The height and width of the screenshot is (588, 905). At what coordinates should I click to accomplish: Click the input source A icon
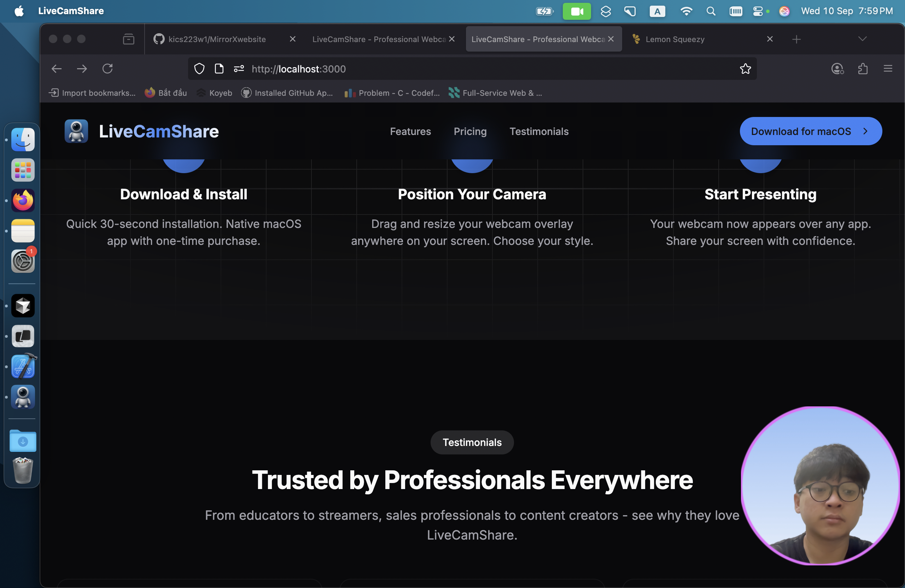(x=657, y=11)
